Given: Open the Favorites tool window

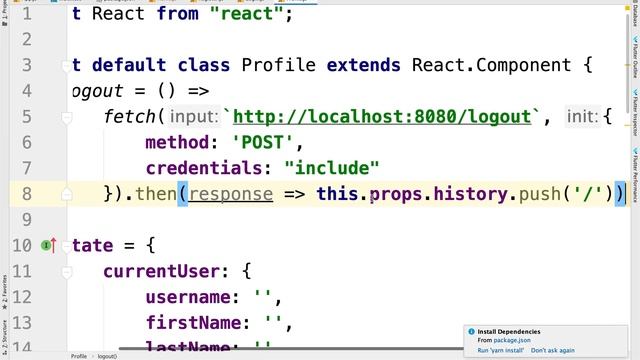Looking at the screenshot, I should (4, 292).
